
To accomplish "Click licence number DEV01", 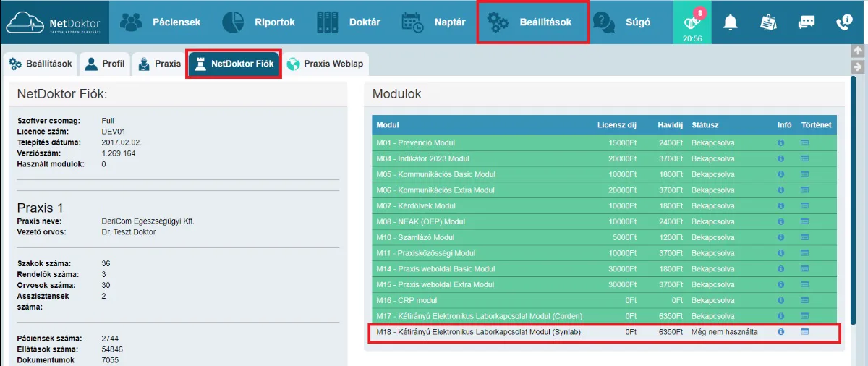I will point(114,132).
